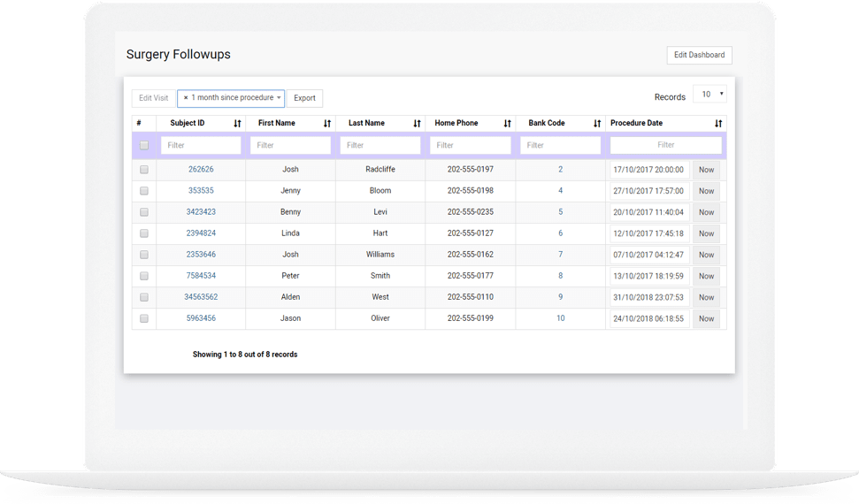Sort by First Name using sort arrows
The height and width of the screenshot is (504, 859).
coord(327,123)
